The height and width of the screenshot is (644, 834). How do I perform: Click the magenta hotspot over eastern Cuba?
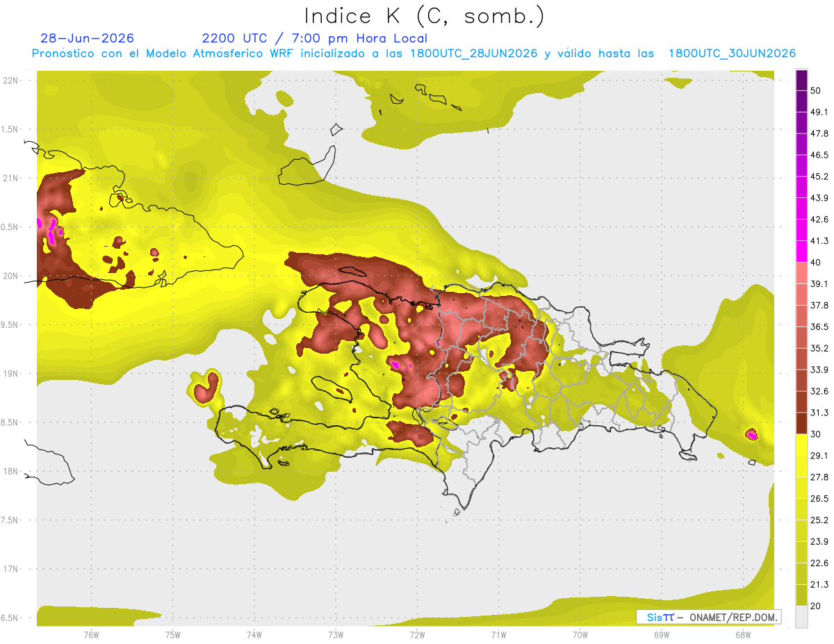(51, 231)
